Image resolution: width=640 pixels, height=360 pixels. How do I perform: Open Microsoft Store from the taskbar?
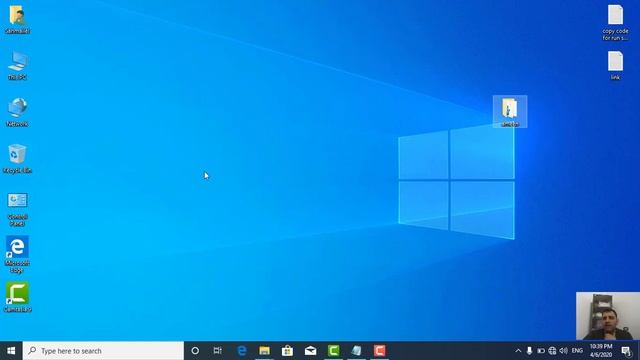click(287, 351)
